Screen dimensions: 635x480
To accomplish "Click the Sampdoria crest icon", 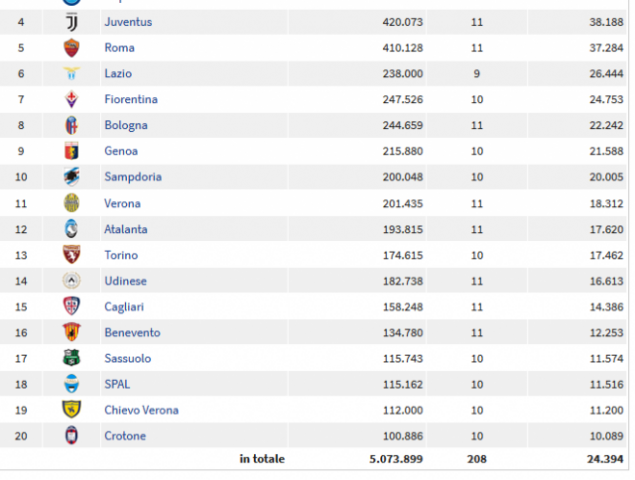I will pyautogui.click(x=71, y=177).
